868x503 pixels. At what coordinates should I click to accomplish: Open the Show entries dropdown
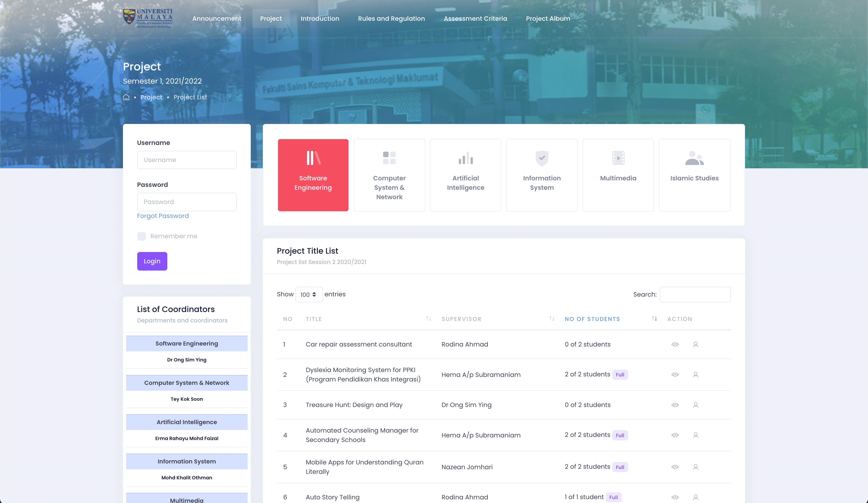point(309,294)
